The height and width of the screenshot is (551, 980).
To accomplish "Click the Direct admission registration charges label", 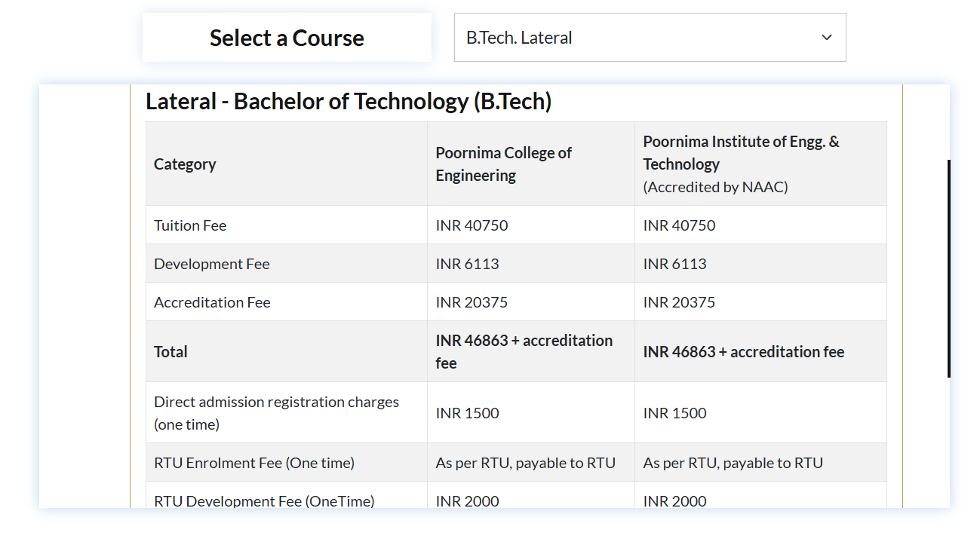I will coord(276,412).
